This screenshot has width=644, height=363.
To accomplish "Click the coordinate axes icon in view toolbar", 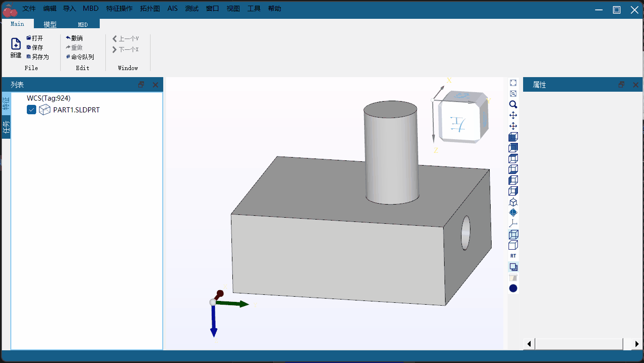I will click(513, 223).
